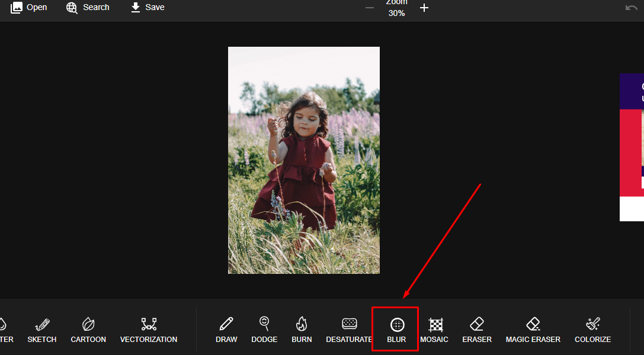Click the Search globe button
The image size is (644, 355).
88,7
